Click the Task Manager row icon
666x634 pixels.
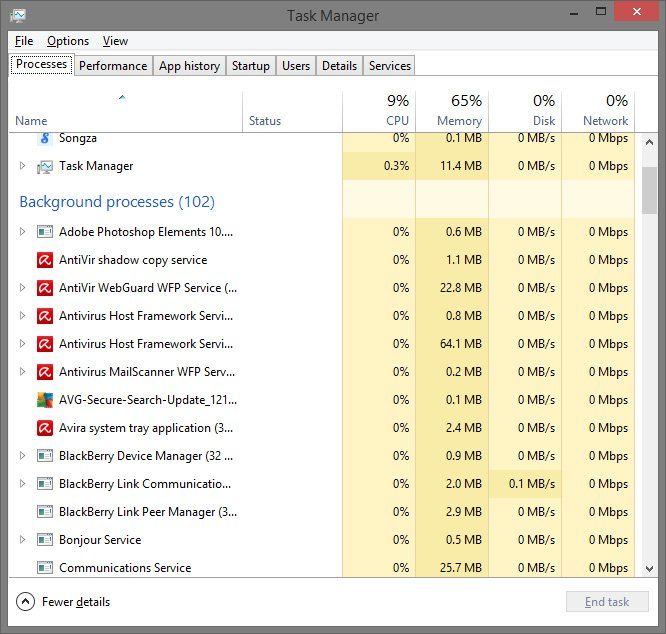click(45, 166)
